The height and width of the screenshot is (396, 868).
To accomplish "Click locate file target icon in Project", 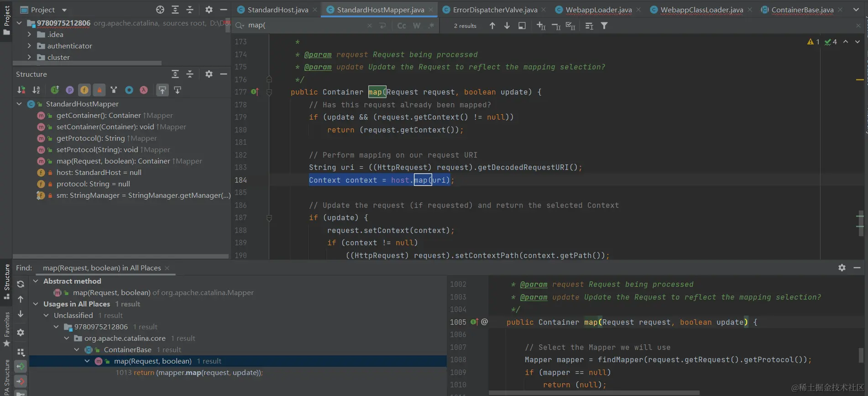I will click(160, 10).
